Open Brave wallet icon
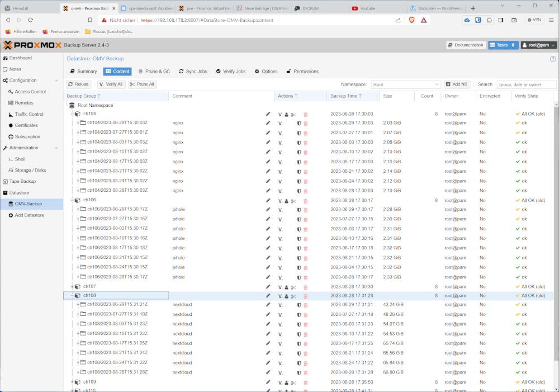This screenshot has height=392, width=559. (514, 20)
